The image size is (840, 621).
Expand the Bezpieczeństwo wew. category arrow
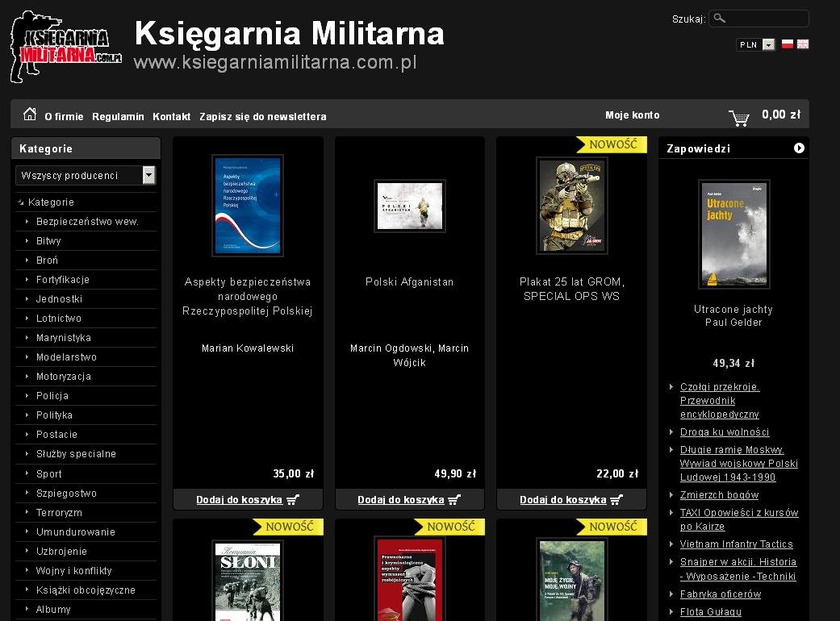tap(27, 221)
